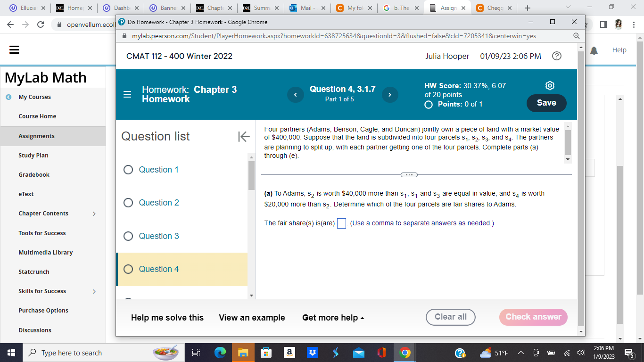Go back with the previous question arrow
Screen dimensions: 644x362
click(x=296, y=94)
